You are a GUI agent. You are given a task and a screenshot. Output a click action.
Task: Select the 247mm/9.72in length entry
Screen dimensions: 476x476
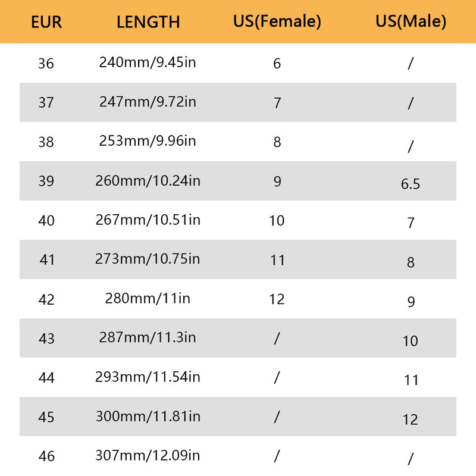(x=148, y=102)
